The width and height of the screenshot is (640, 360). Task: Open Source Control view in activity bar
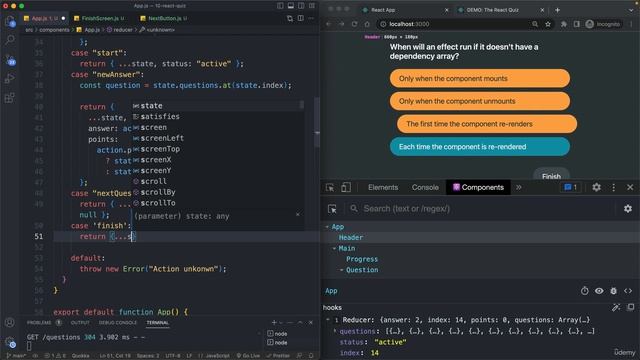[10, 60]
